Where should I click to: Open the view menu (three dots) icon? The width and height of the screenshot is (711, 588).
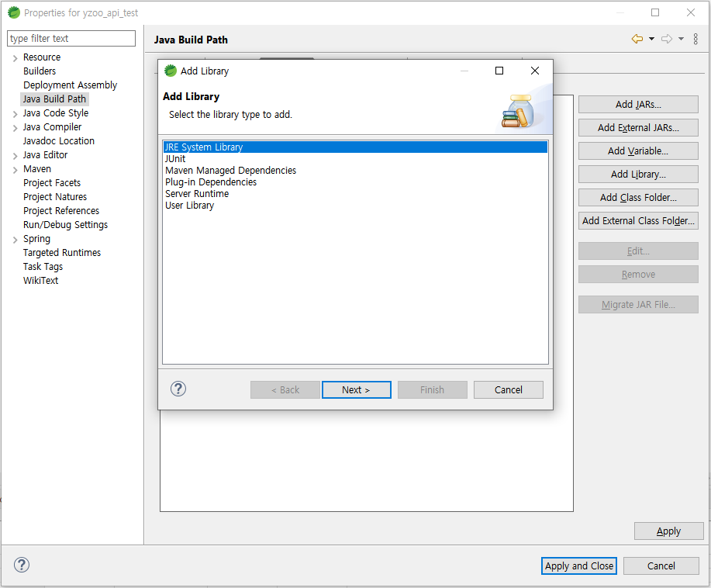pos(695,39)
